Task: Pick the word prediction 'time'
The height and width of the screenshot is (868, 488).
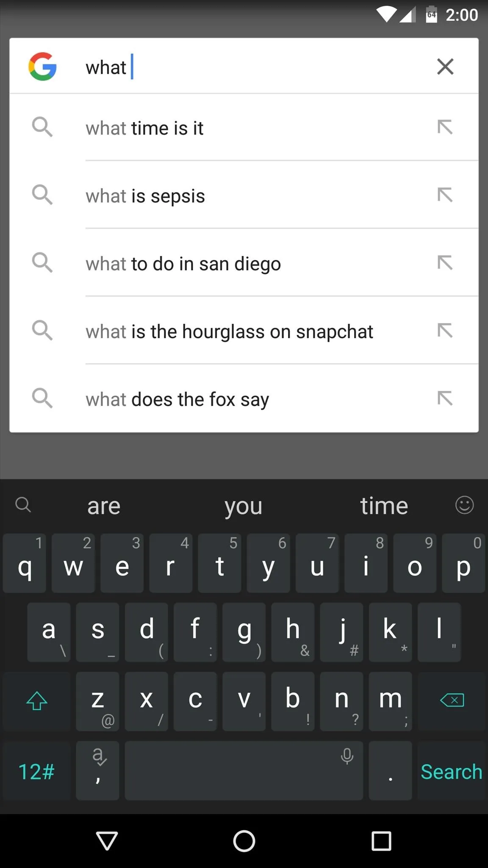Action: point(384,506)
